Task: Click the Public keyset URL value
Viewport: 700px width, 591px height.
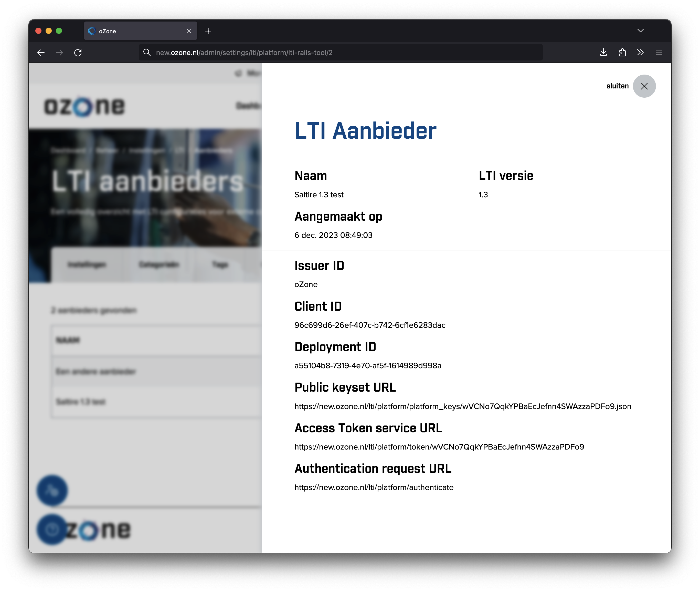Action: point(463,406)
